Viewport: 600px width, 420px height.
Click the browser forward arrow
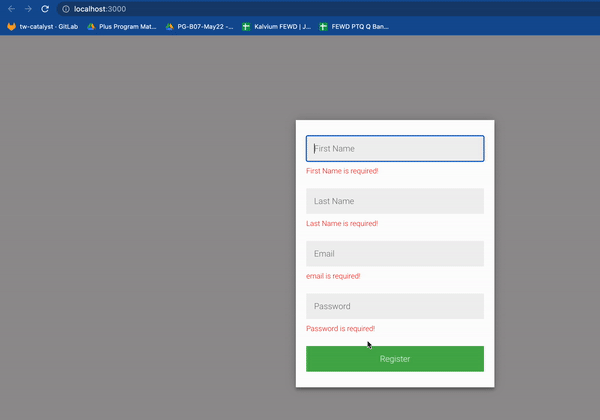(28, 9)
